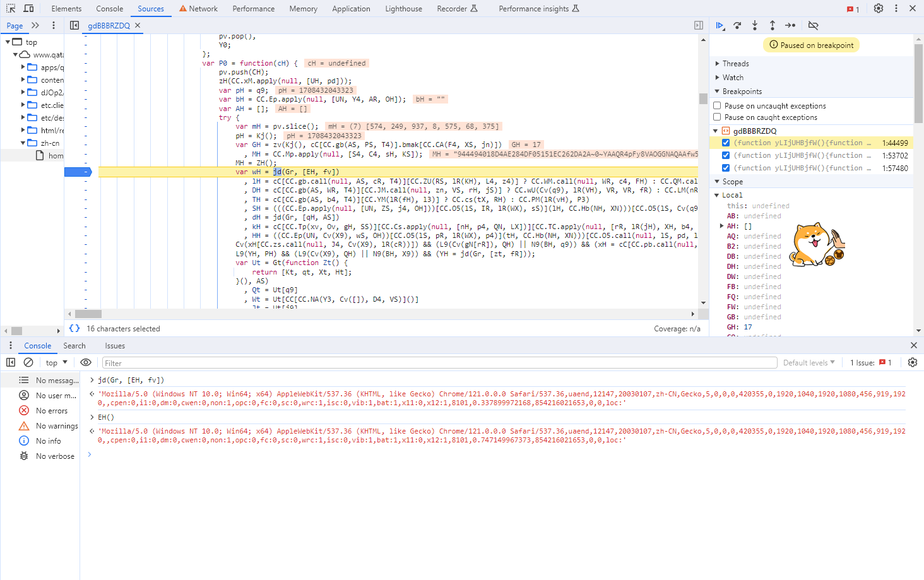Open the Application tab
The width and height of the screenshot is (924, 580).
click(351, 9)
